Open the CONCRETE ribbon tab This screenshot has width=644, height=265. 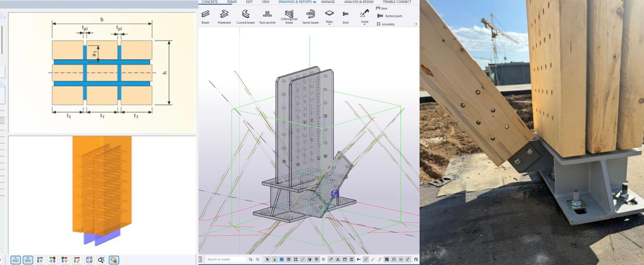(210, 2)
